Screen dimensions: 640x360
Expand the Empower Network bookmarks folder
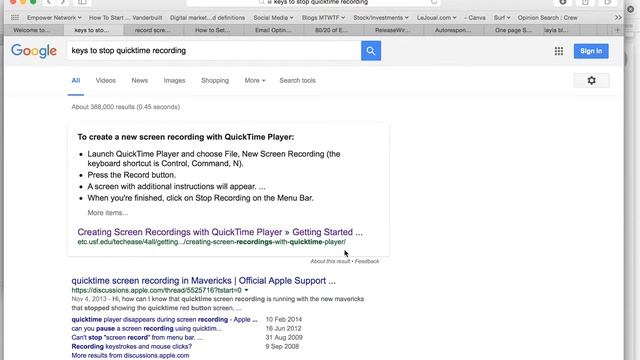click(x=54, y=18)
